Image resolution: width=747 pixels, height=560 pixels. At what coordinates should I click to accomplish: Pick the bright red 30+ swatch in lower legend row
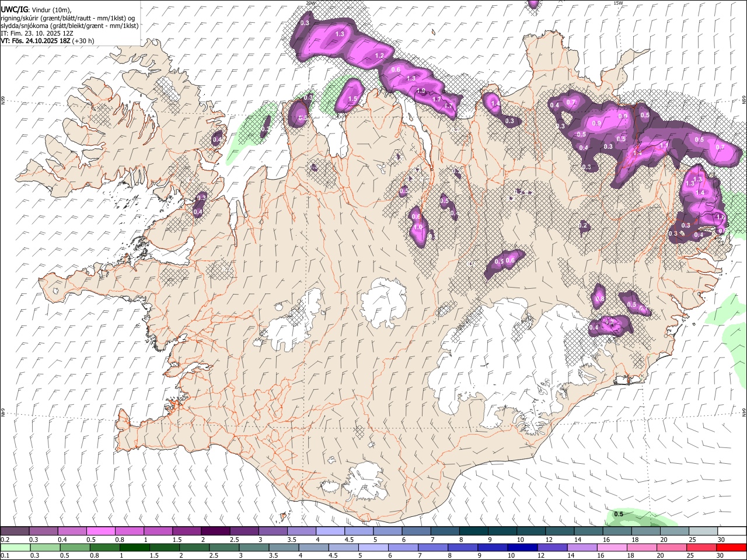(x=732, y=547)
